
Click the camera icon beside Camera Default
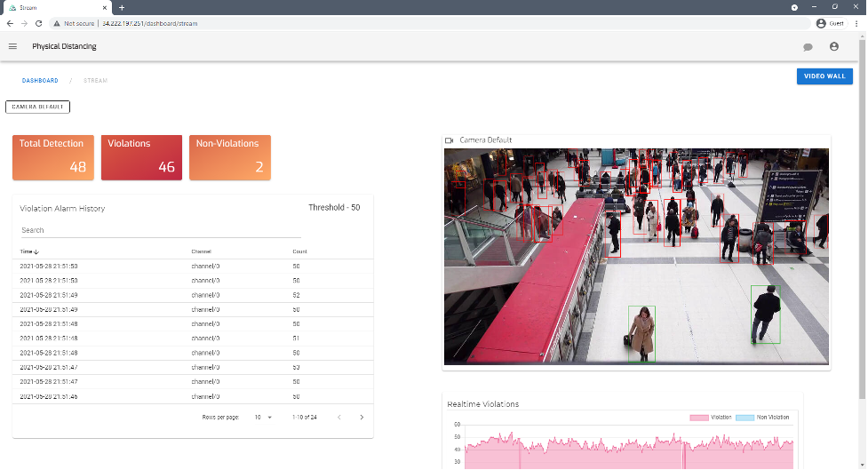pyautogui.click(x=449, y=140)
